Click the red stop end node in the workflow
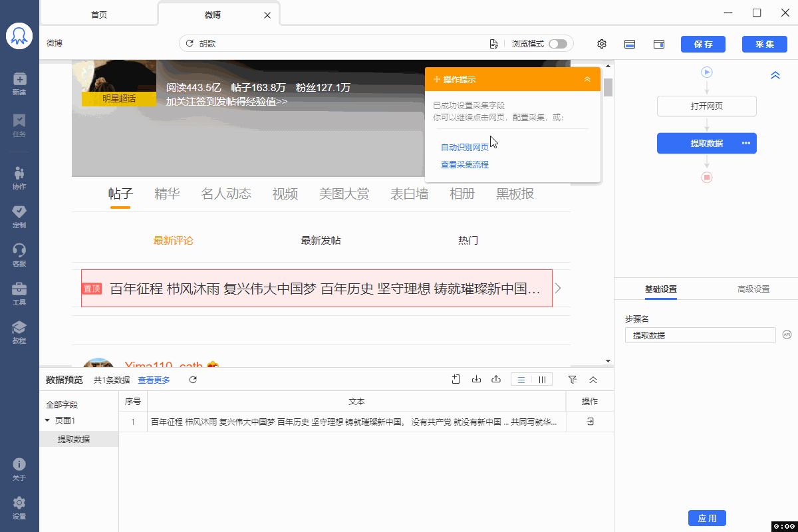Viewport: 798px width, 532px height. [707, 178]
